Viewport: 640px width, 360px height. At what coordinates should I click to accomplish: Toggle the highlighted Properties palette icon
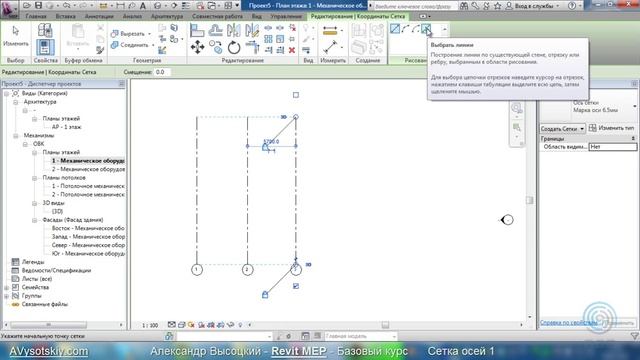coord(45,47)
